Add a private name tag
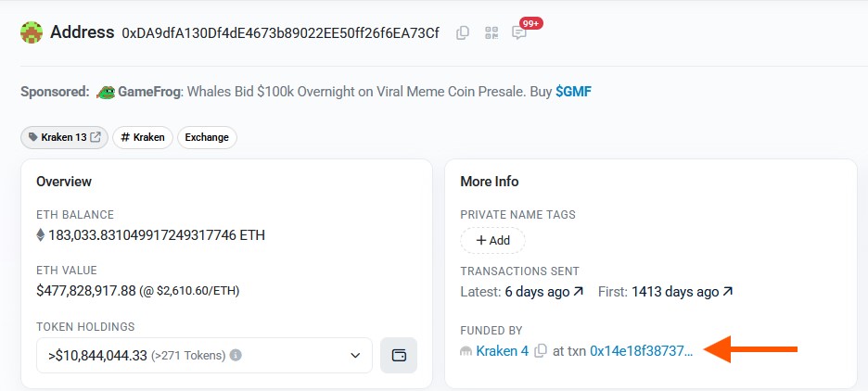Screen dimensions: 868x391 [x=492, y=240]
